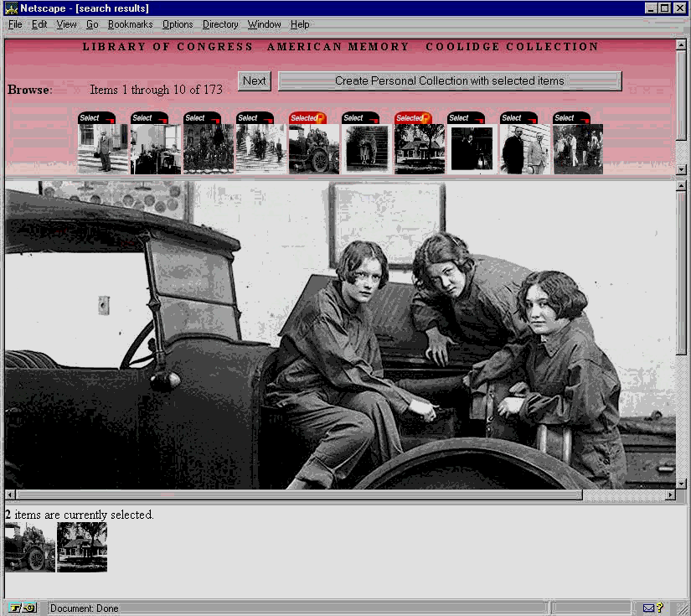
Task: Click the horizontal scrollbar thumb below the photo
Action: [299, 495]
